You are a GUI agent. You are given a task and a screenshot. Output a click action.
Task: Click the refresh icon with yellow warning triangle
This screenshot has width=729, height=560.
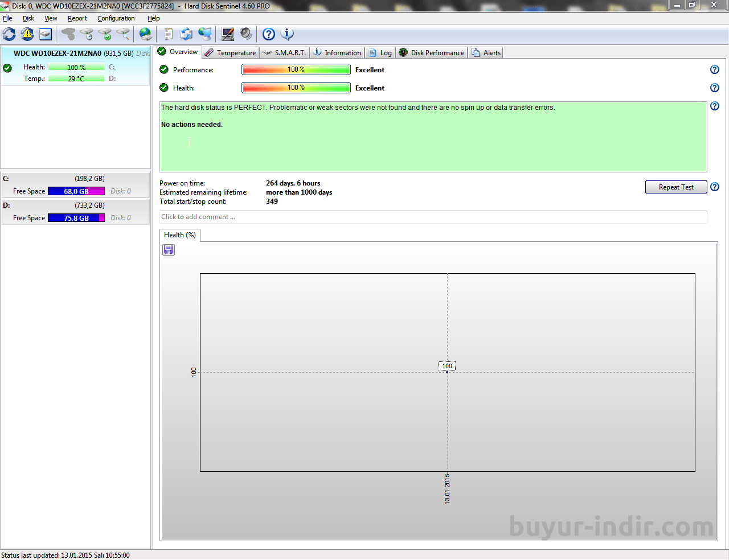pos(27,34)
